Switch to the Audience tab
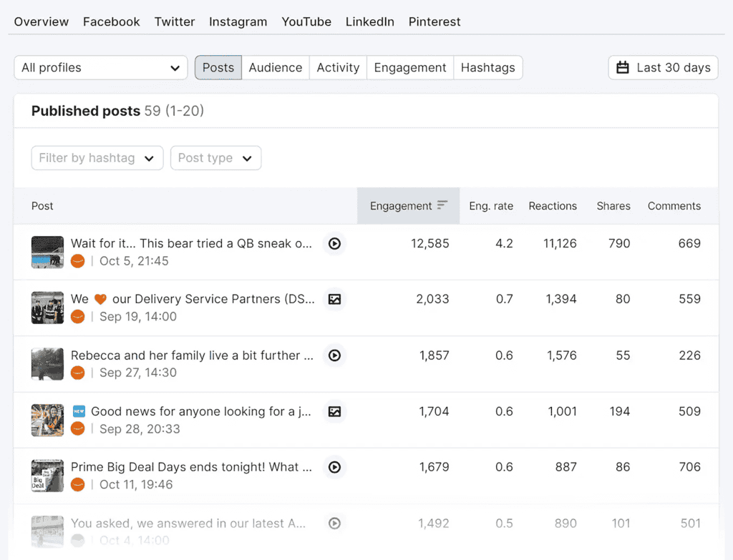733x560 pixels. (276, 68)
